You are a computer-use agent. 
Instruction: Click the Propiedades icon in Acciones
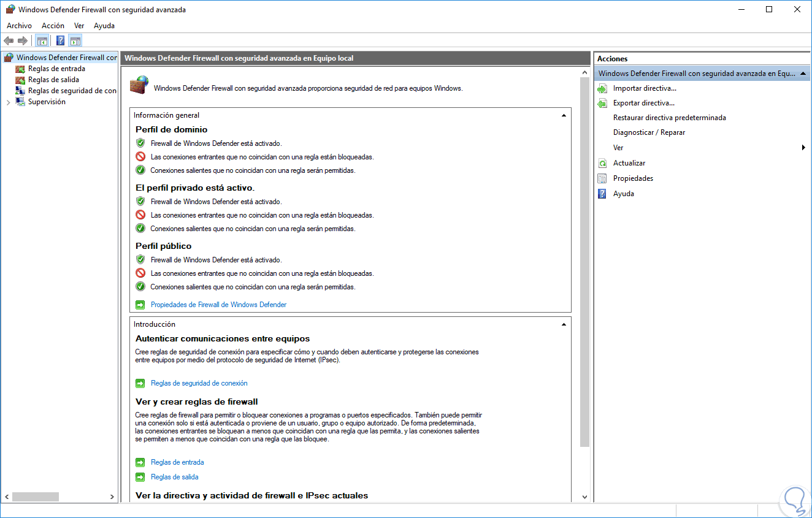coord(602,178)
